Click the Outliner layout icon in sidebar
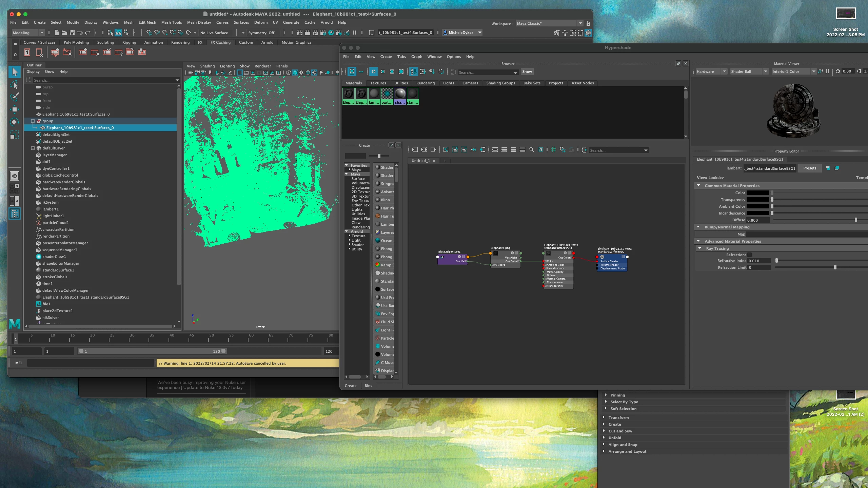This screenshot has width=868, height=488. [x=14, y=214]
